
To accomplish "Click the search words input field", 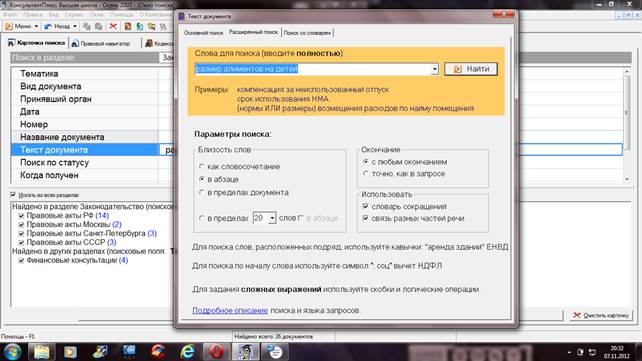I will pyautogui.click(x=313, y=69).
